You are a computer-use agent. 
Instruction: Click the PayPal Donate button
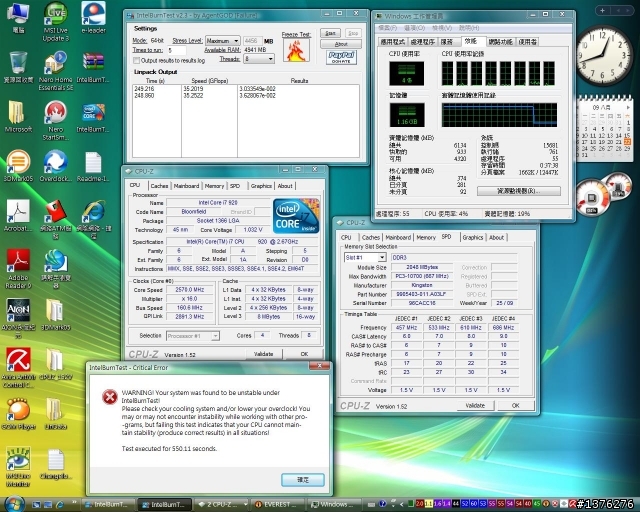coord(342,58)
